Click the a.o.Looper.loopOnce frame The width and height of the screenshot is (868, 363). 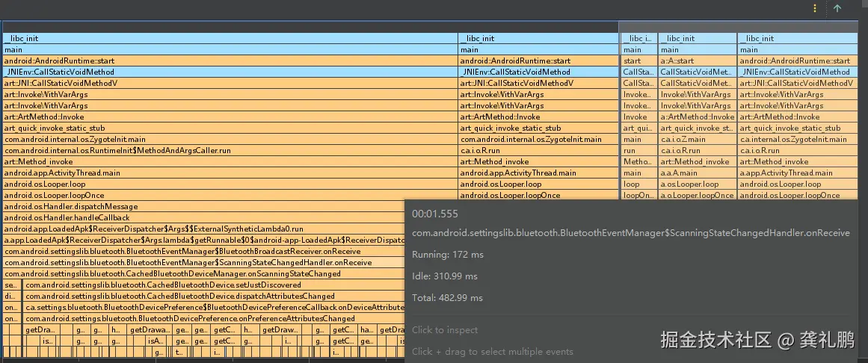[698, 196]
